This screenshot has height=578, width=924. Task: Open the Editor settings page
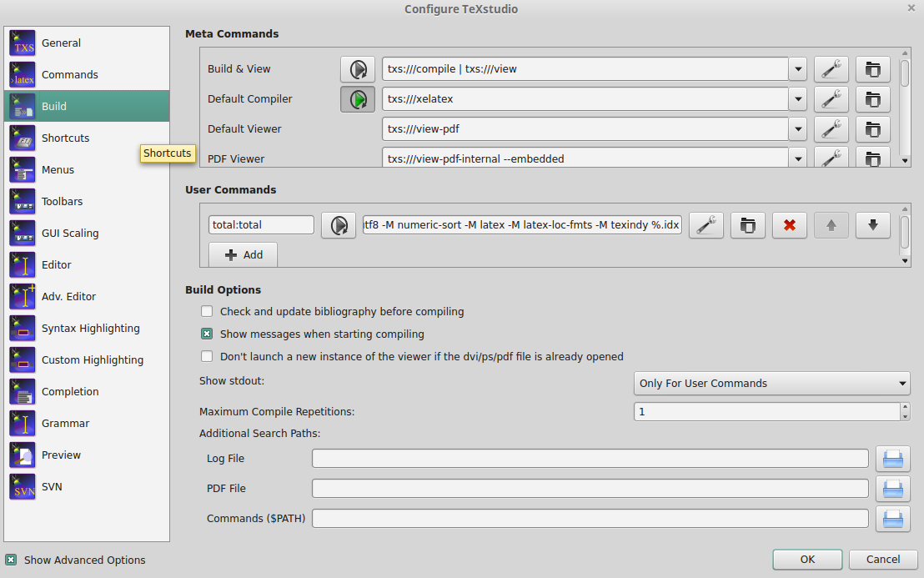(x=87, y=265)
